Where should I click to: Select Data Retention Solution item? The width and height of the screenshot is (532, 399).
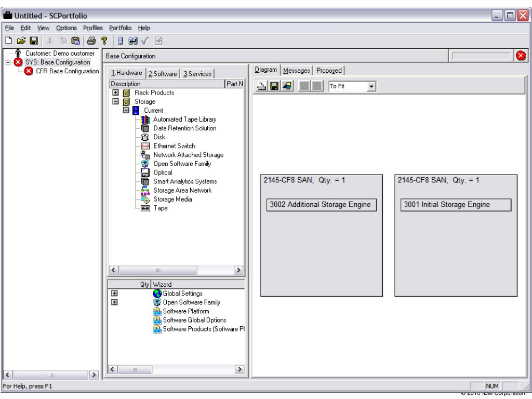point(184,128)
